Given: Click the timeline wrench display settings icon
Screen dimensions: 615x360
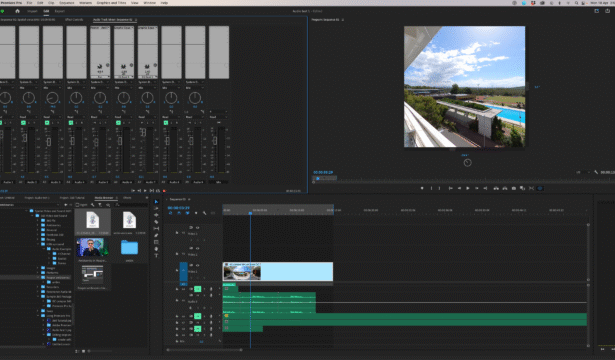Looking at the screenshot, I should coord(204,213).
